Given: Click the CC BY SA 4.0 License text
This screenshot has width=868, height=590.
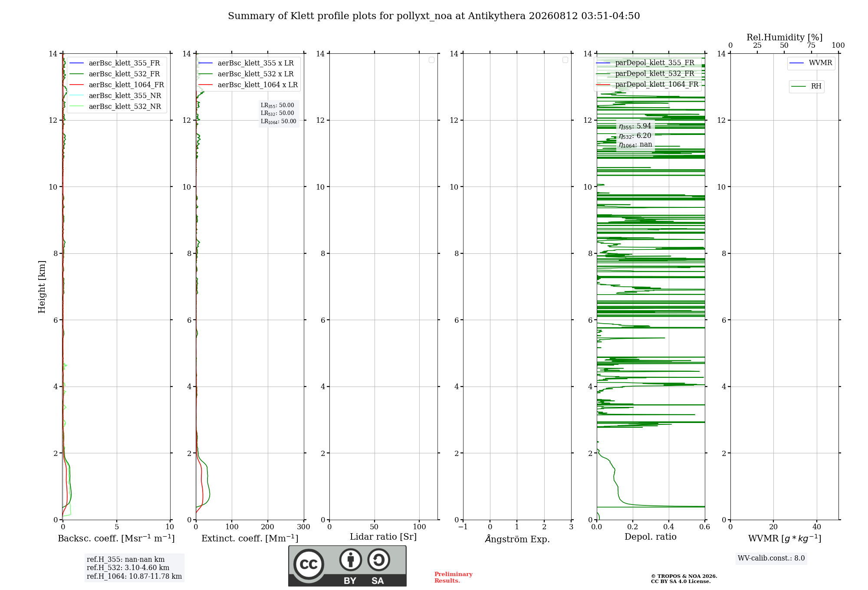Looking at the screenshot, I should click(681, 581).
